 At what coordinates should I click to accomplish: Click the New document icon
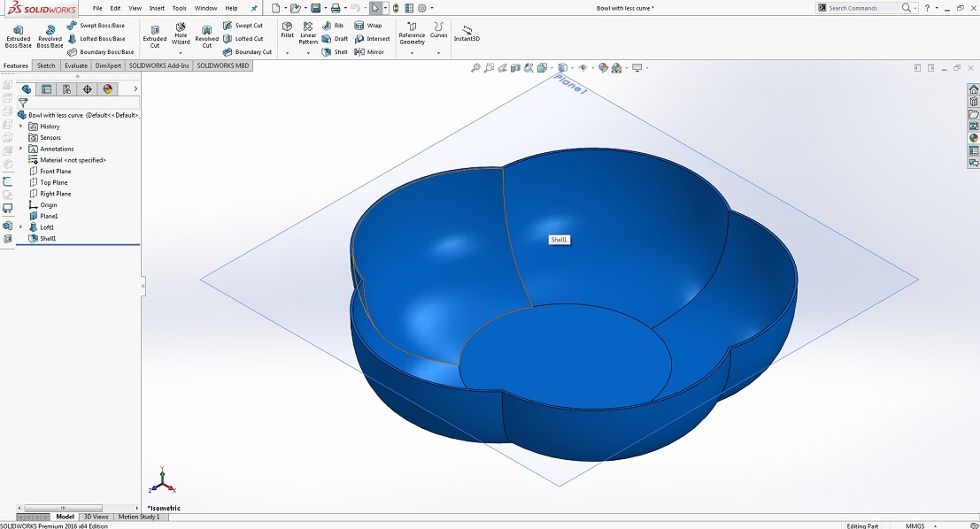[x=275, y=8]
